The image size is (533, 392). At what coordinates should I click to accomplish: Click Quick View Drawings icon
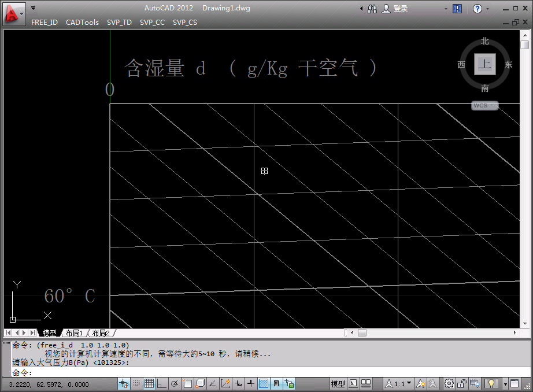tap(366, 384)
